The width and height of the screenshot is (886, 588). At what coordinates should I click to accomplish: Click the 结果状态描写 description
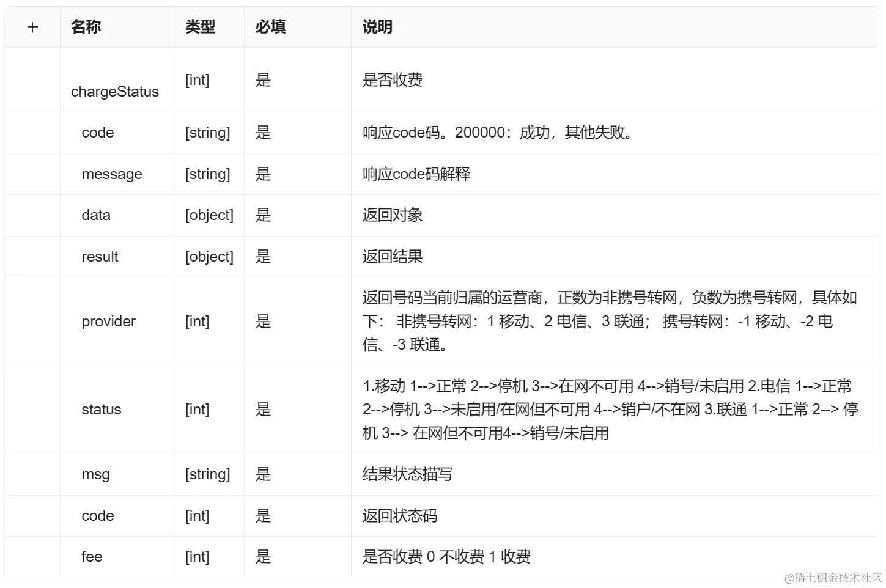tap(407, 474)
